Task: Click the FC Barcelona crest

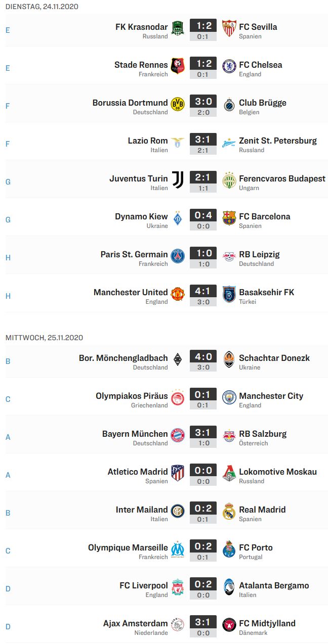Action: click(229, 217)
